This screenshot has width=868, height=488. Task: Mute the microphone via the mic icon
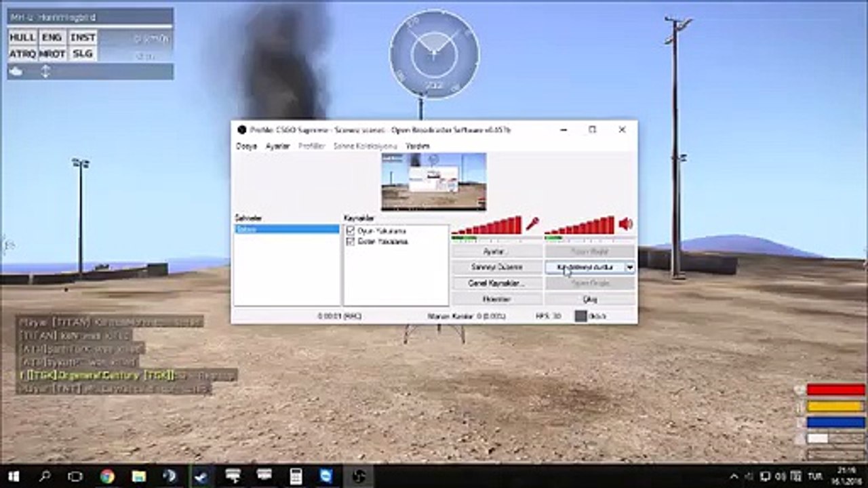point(532,224)
